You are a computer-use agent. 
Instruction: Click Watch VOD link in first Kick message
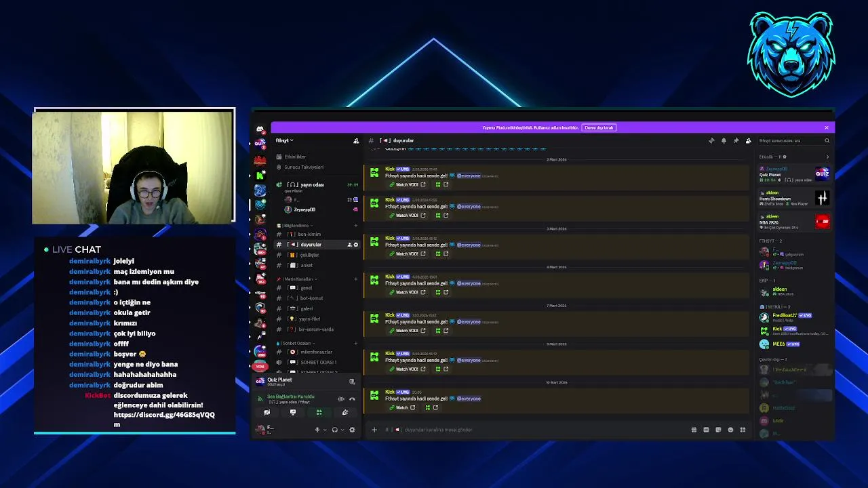point(408,184)
